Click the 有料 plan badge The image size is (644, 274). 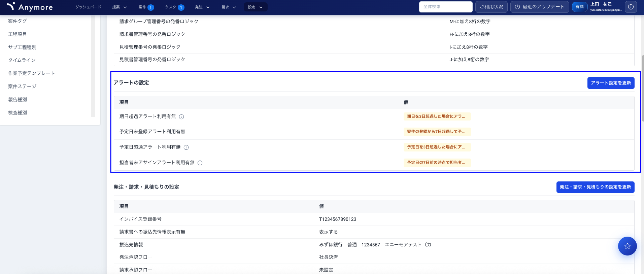(x=579, y=7)
